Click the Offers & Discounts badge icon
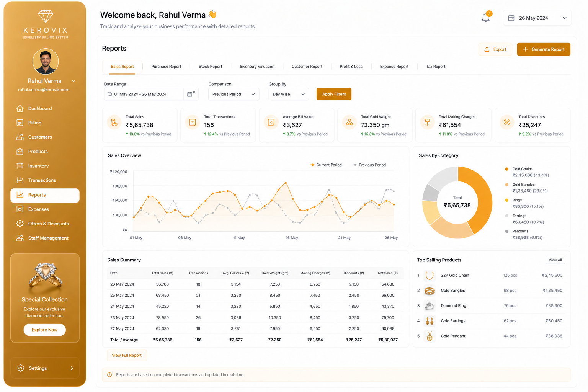Viewport: 588px width, 392px height. point(20,224)
